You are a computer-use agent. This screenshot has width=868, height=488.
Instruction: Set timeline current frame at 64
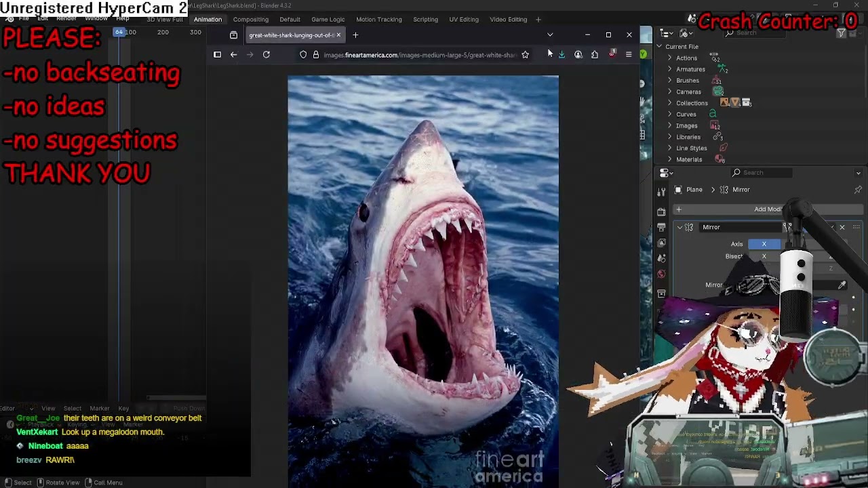pos(119,33)
